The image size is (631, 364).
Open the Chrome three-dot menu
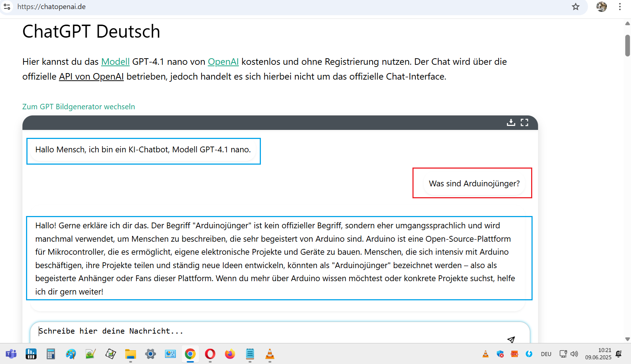click(620, 7)
